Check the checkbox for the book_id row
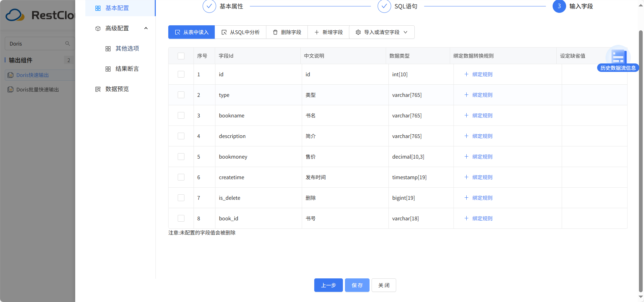 tap(181, 218)
